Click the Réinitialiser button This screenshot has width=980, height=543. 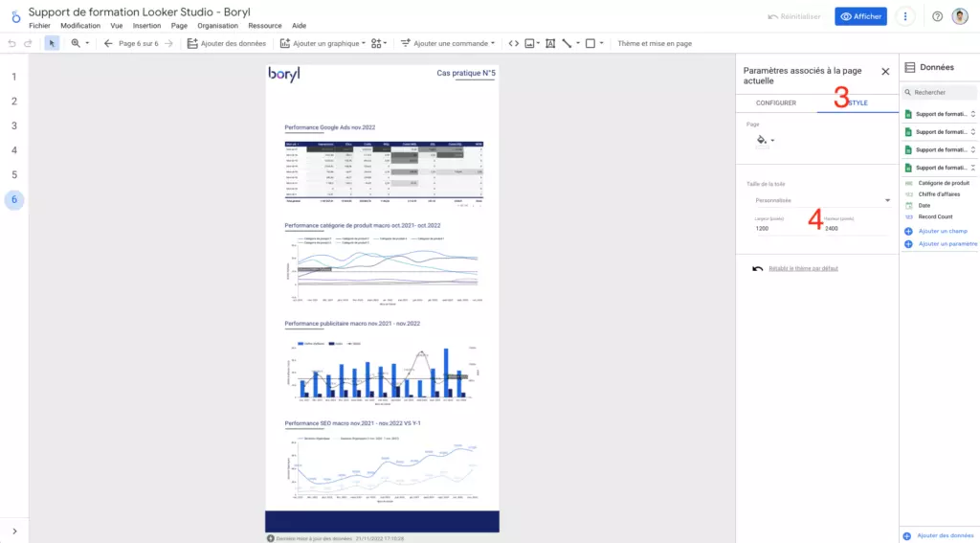coord(793,17)
